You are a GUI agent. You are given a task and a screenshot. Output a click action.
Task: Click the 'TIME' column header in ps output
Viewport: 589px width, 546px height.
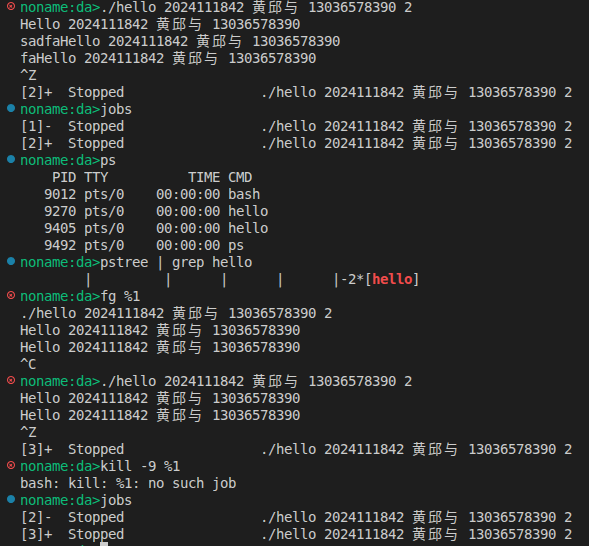tap(204, 177)
